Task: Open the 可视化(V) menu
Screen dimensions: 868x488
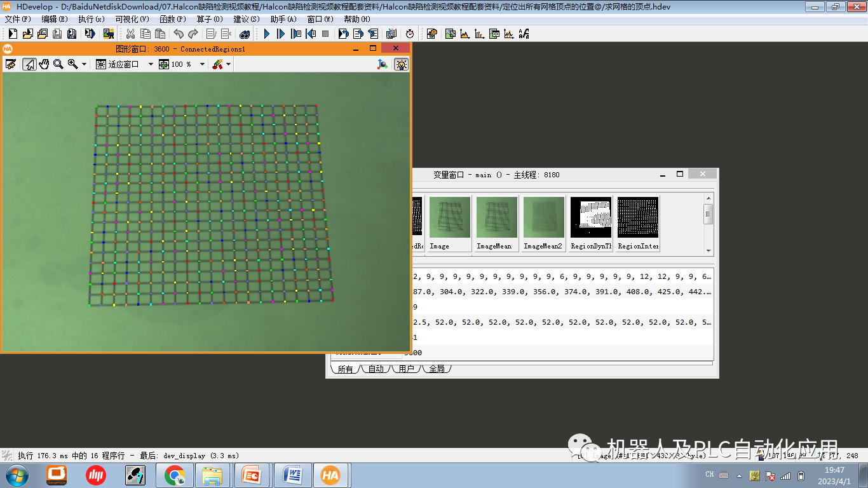Action: click(x=132, y=19)
